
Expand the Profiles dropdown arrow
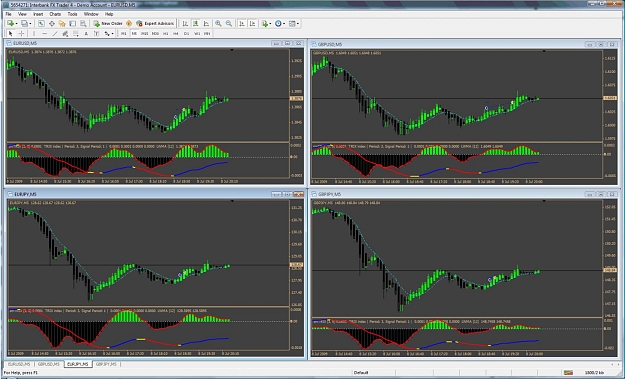(29, 24)
